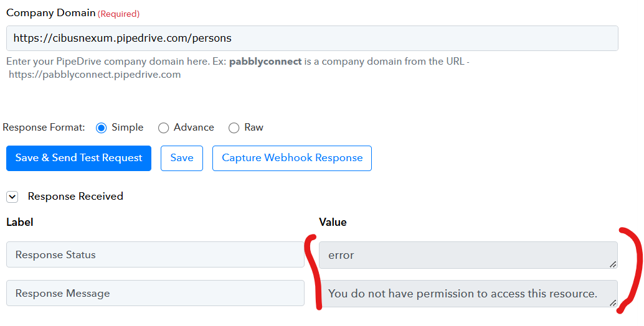
Task: Select the Simple response format option
Action: pyautogui.click(x=102, y=128)
